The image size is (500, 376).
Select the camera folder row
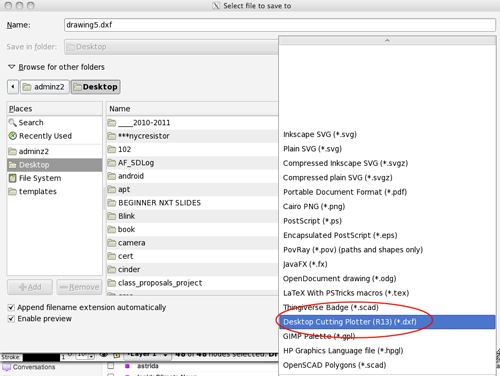tap(192, 243)
